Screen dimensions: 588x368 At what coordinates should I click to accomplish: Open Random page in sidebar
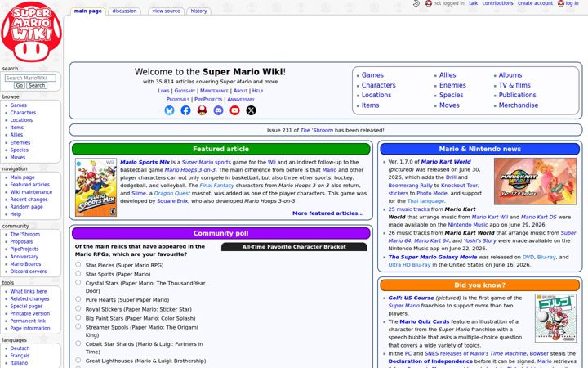tap(26, 207)
